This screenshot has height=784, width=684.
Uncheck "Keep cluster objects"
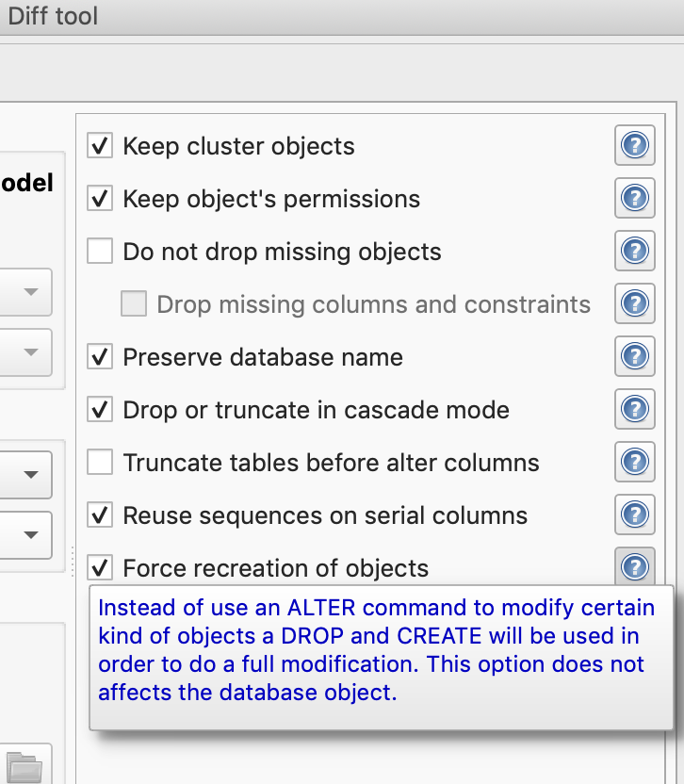(x=100, y=146)
